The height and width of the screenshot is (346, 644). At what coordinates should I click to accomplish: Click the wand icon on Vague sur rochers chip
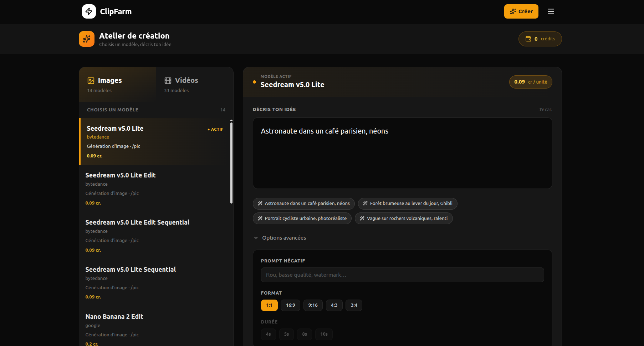click(362, 219)
